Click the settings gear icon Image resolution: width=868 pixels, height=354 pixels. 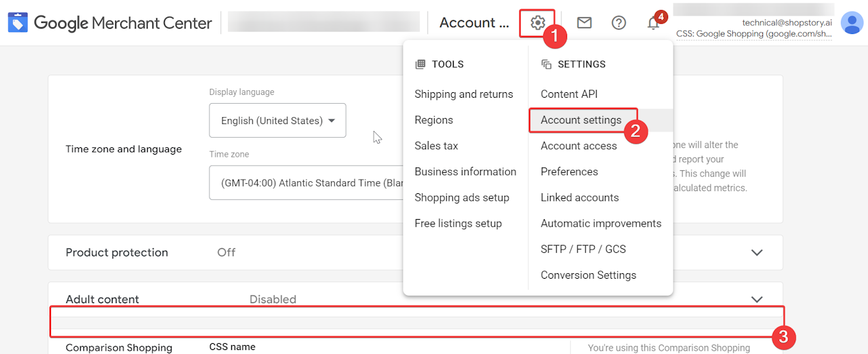(537, 23)
